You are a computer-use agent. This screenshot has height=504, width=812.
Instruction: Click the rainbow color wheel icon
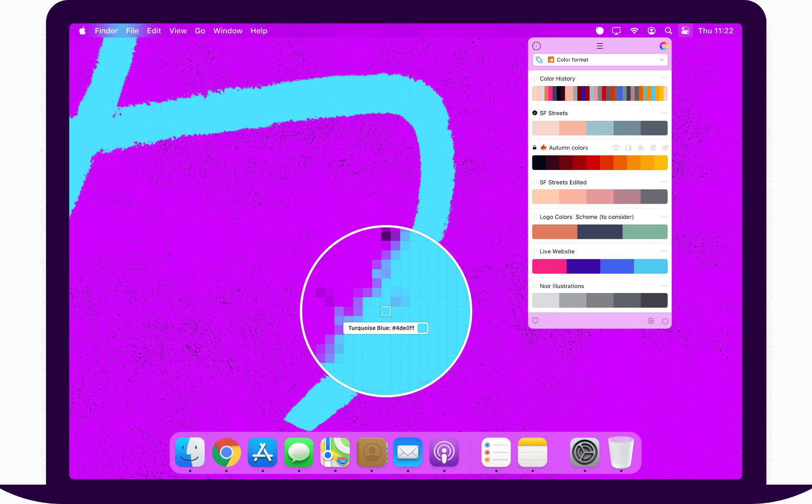point(663,46)
